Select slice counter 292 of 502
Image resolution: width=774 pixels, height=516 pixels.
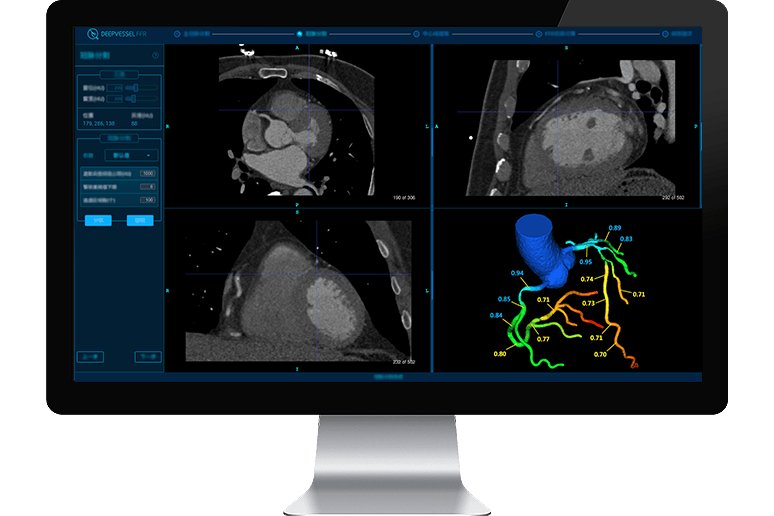coord(673,198)
